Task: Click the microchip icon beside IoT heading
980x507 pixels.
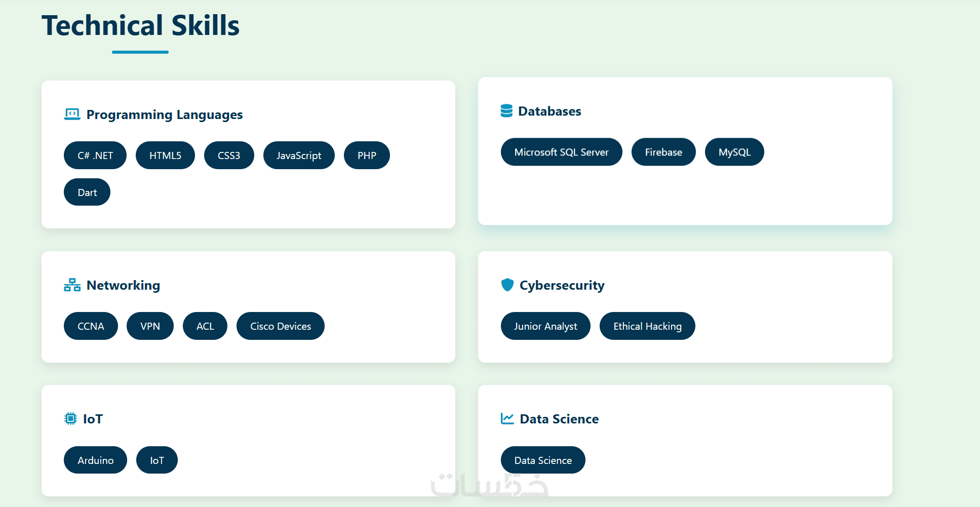Action: pyautogui.click(x=70, y=419)
